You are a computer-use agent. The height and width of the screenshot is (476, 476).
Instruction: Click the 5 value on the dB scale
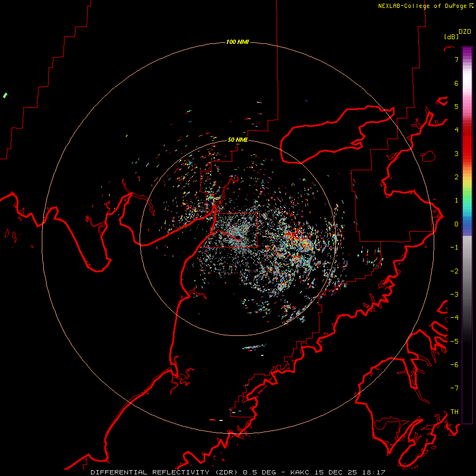[x=456, y=106]
